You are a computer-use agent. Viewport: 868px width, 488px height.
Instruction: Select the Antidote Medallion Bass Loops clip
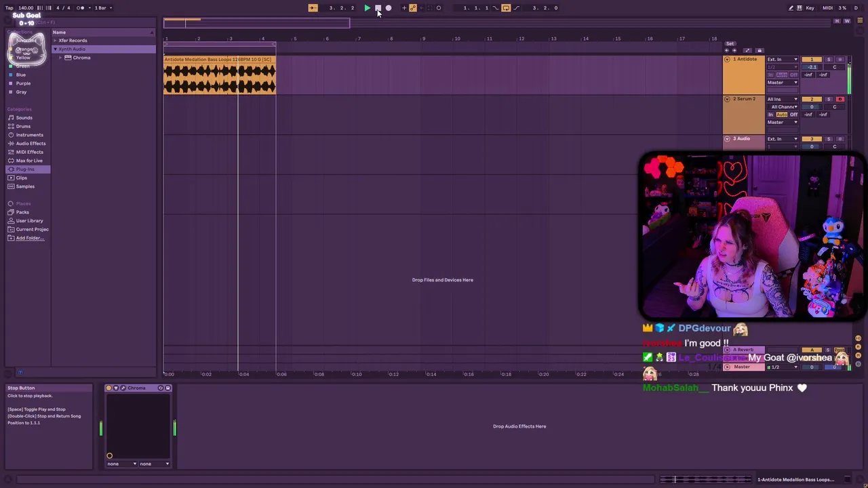(x=219, y=75)
